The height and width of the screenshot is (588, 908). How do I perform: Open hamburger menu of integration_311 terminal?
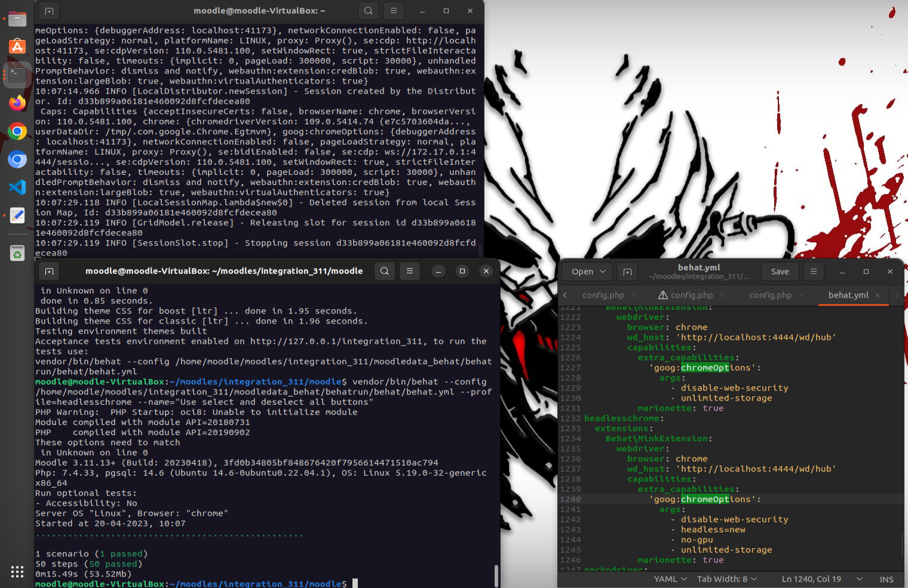410,271
